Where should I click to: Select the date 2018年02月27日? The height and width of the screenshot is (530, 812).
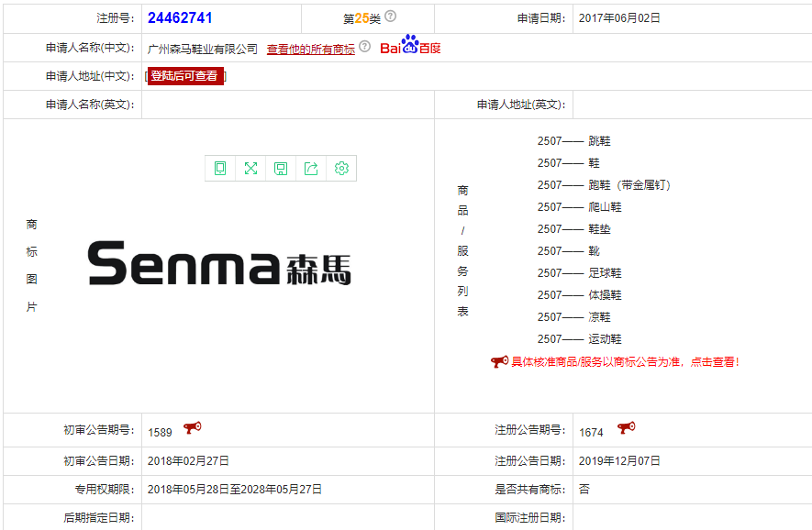(x=188, y=460)
